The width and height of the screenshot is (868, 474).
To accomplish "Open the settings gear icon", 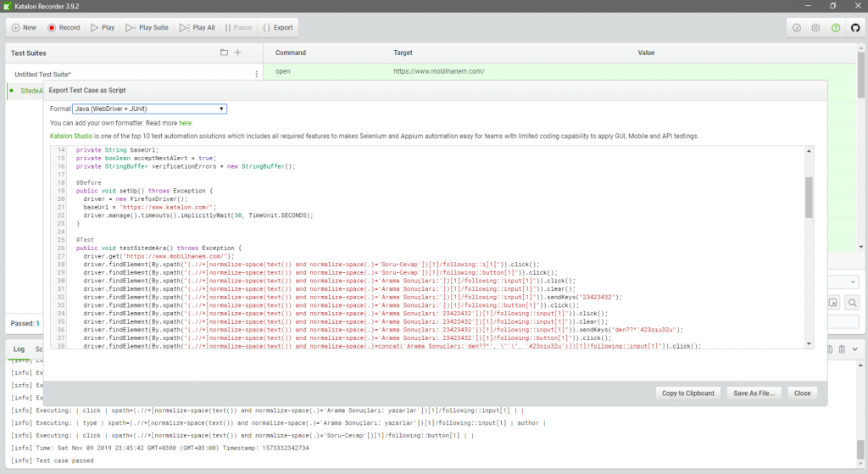I will (x=815, y=28).
